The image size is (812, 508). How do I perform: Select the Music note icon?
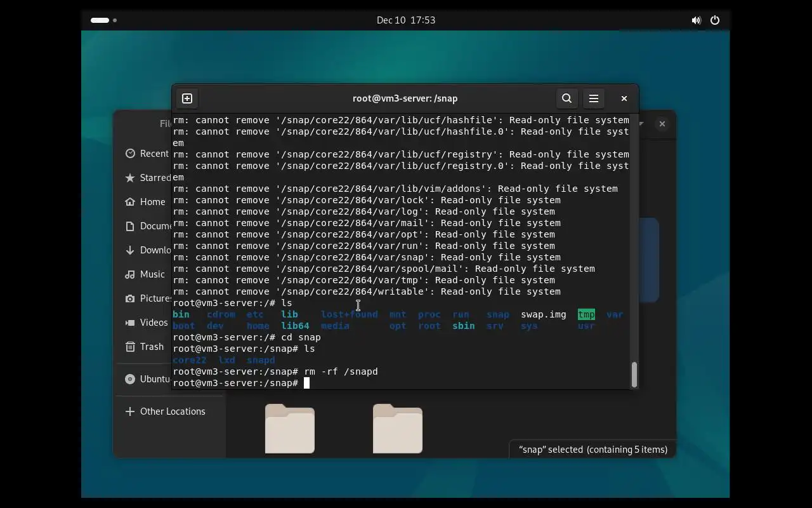click(x=130, y=274)
